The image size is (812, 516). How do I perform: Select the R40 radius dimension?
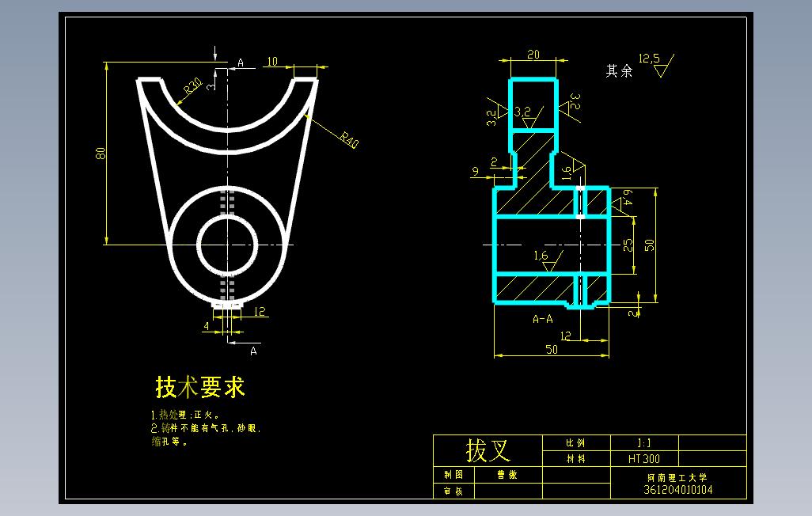pos(350,140)
